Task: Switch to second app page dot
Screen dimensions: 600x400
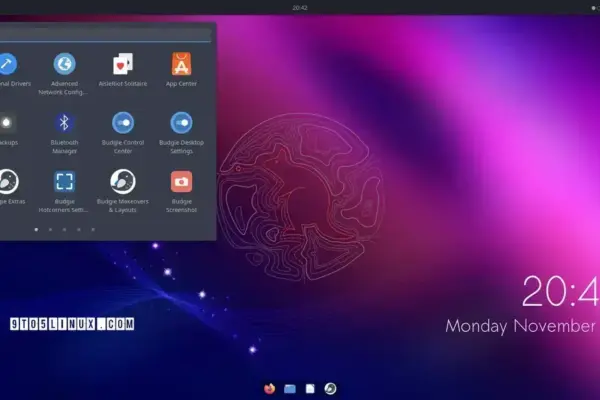Action: click(51, 230)
